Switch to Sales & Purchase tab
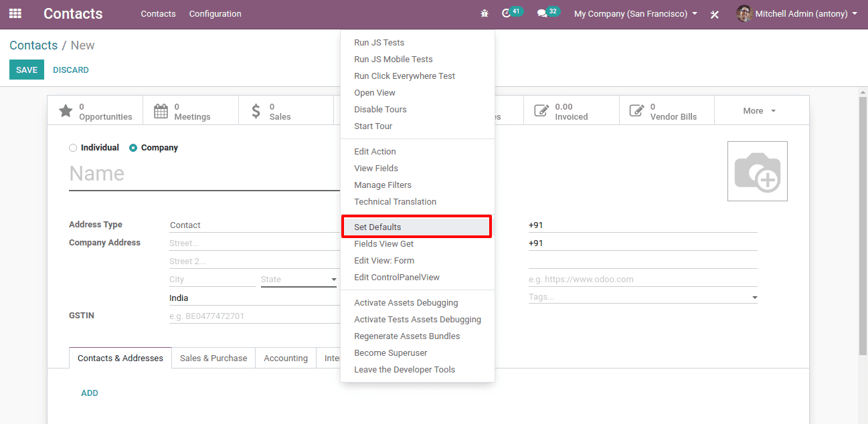 (x=213, y=358)
